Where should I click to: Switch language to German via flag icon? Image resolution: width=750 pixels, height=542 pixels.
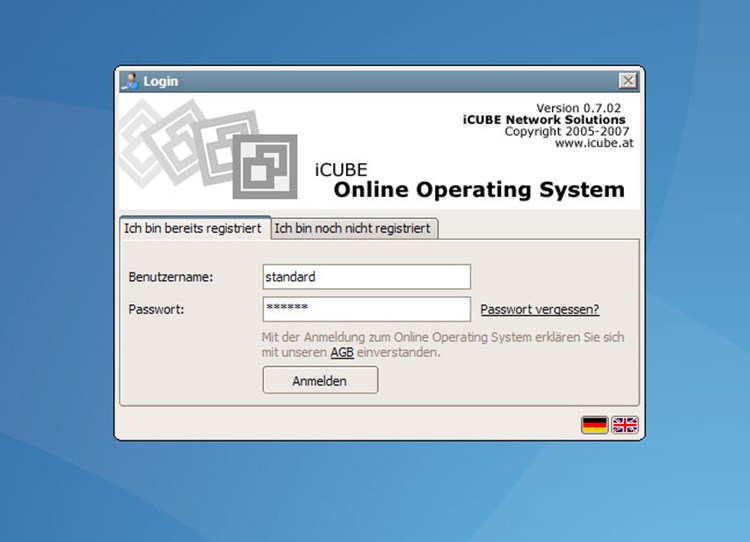(x=595, y=425)
